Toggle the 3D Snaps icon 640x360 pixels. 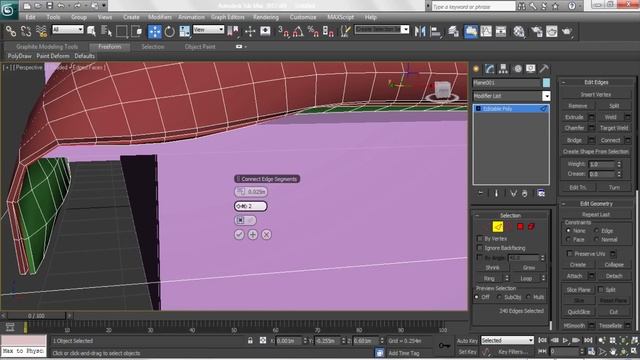[x=283, y=31]
